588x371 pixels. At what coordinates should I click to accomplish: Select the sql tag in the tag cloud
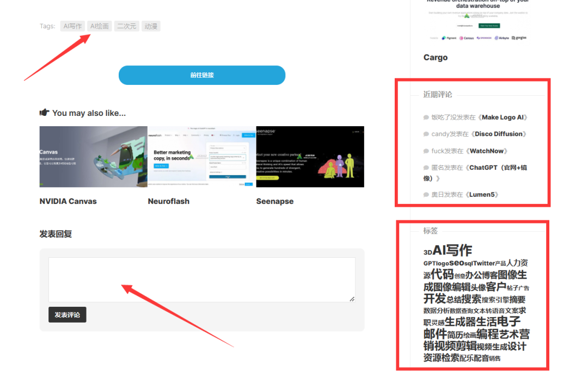click(469, 263)
